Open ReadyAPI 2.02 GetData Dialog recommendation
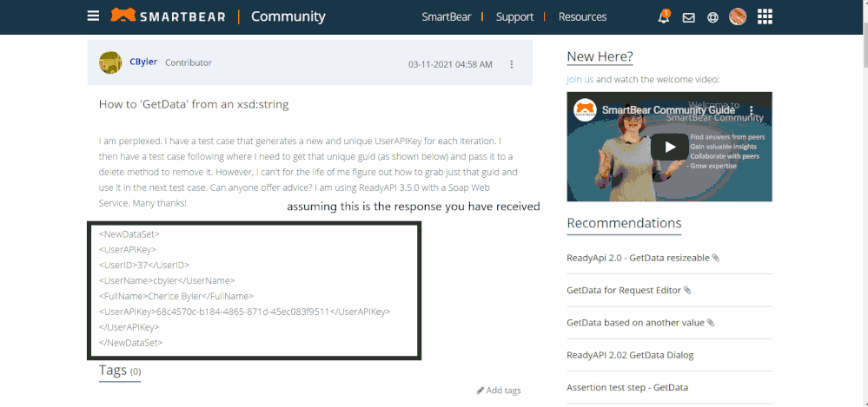868x407 pixels. coord(630,355)
